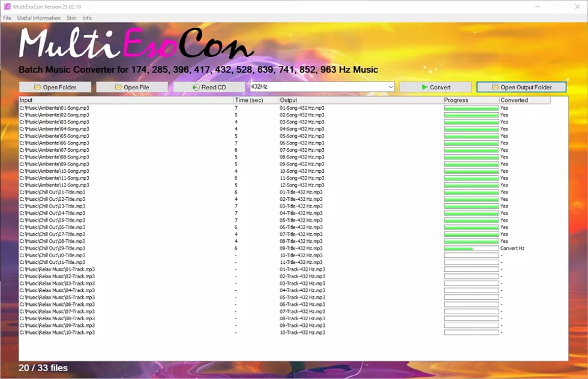Screen dimensions: 588x379
Task: Click empty progress bar of 10-Track-432 Hz.mp3 row
Action: (x=472, y=332)
